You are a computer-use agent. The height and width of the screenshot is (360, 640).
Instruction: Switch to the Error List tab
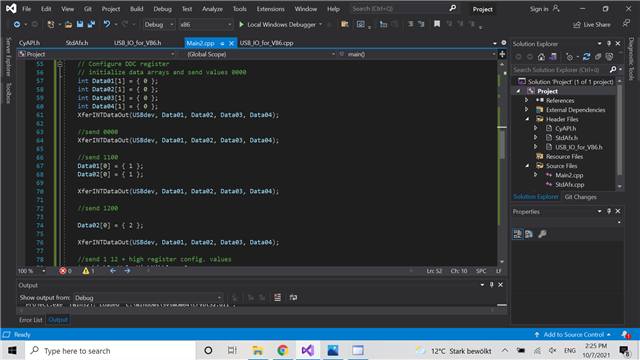point(31,320)
